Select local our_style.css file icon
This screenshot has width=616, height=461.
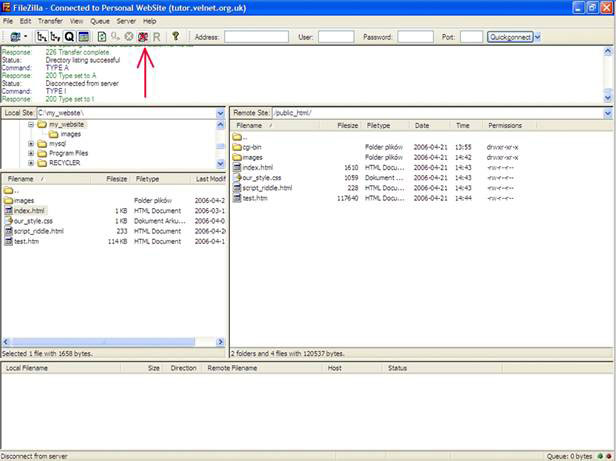(x=8, y=221)
